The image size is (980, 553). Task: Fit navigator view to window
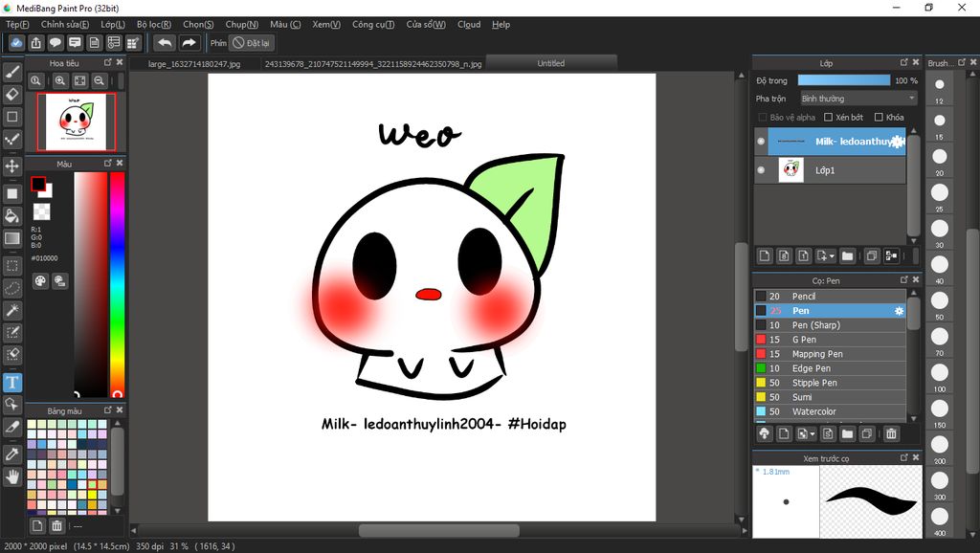(x=80, y=80)
